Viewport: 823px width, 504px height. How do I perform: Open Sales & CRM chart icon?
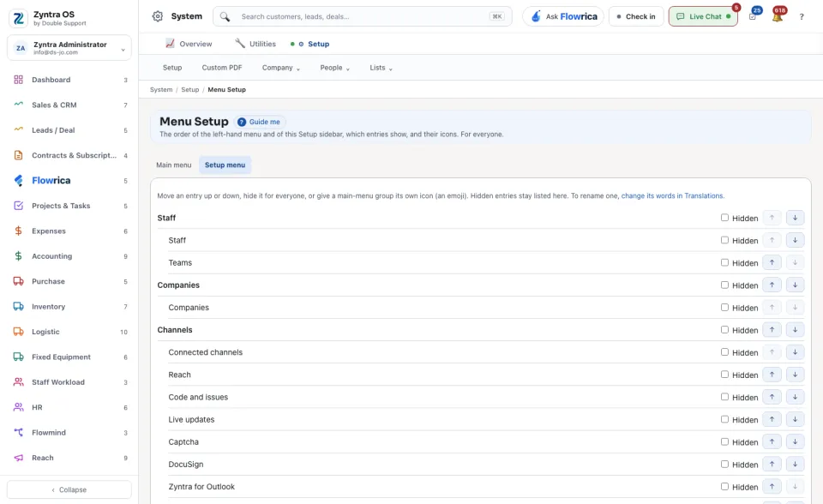click(18, 105)
